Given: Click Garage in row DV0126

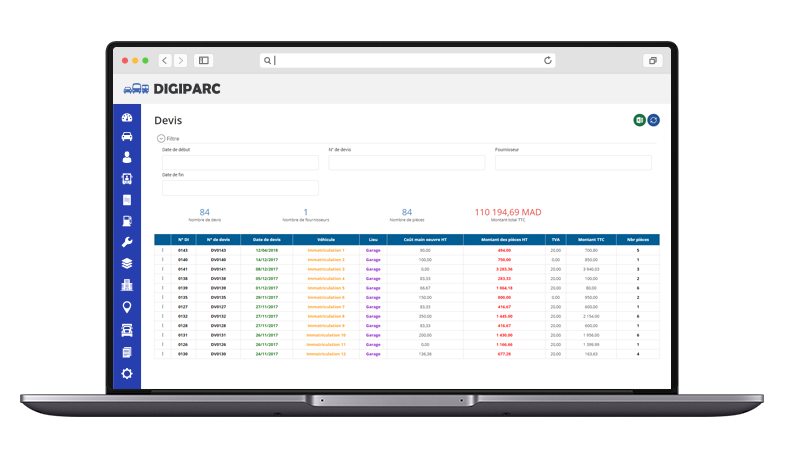Looking at the screenshot, I should click(373, 344).
